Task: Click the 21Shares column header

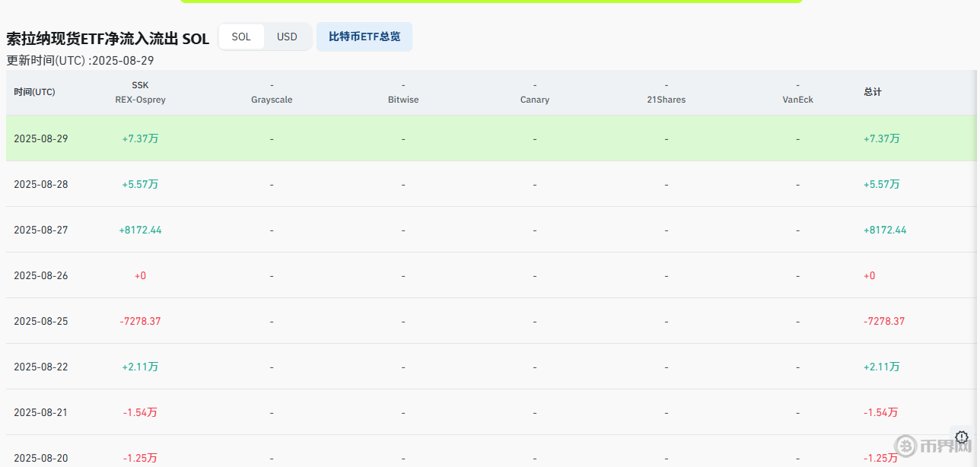Action: click(x=667, y=92)
